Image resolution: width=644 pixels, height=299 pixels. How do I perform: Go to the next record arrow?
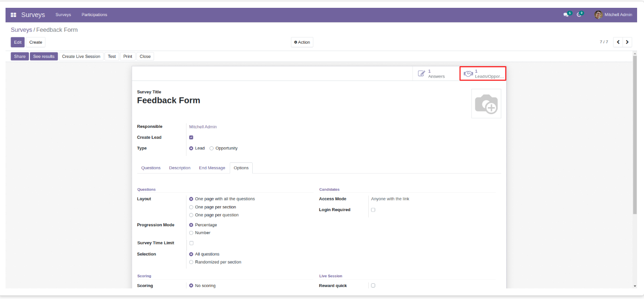[x=627, y=42]
